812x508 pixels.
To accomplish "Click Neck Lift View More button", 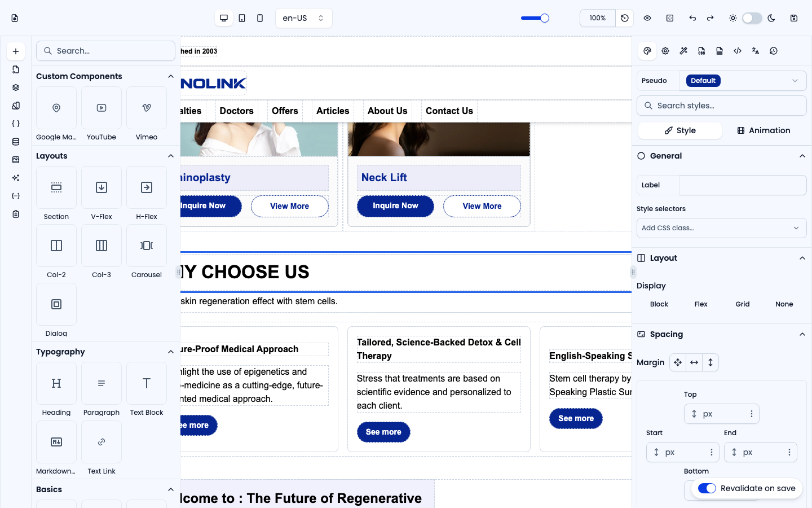I will click(482, 206).
